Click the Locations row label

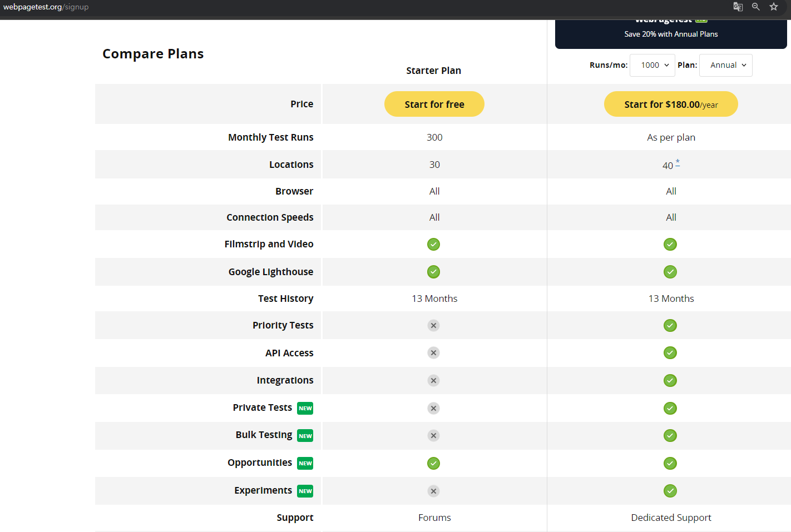291,165
